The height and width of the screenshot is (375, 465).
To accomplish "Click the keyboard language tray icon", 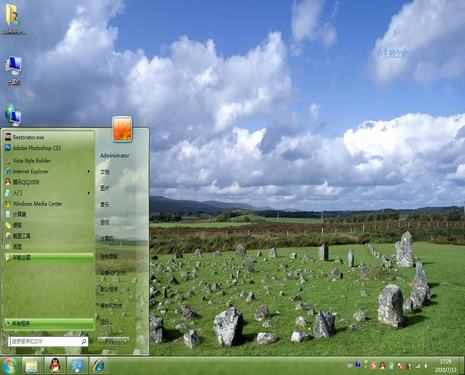I will 350,366.
